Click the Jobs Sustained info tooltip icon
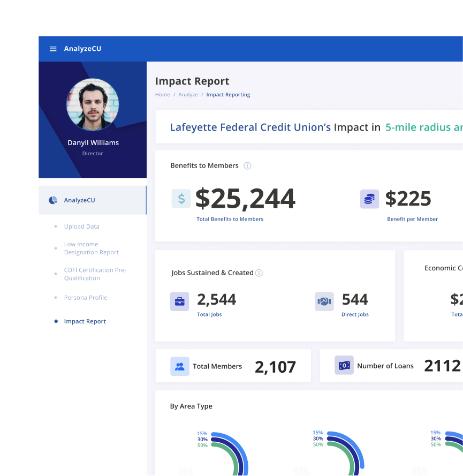This screenshot has height=476, width=463. (259, 273)
